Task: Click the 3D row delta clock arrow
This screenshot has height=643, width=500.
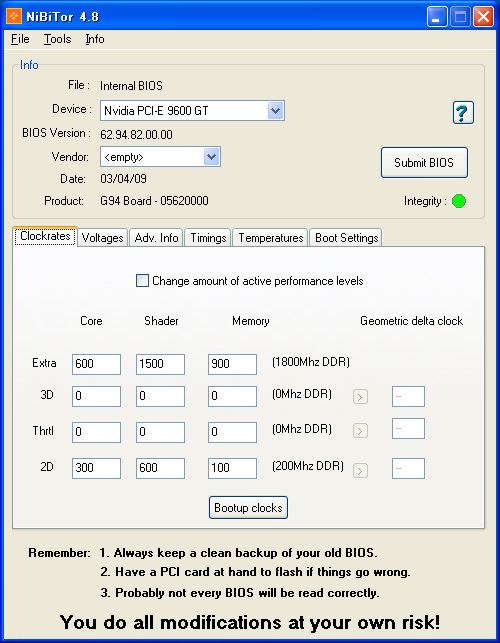Action: coord(360,397)
